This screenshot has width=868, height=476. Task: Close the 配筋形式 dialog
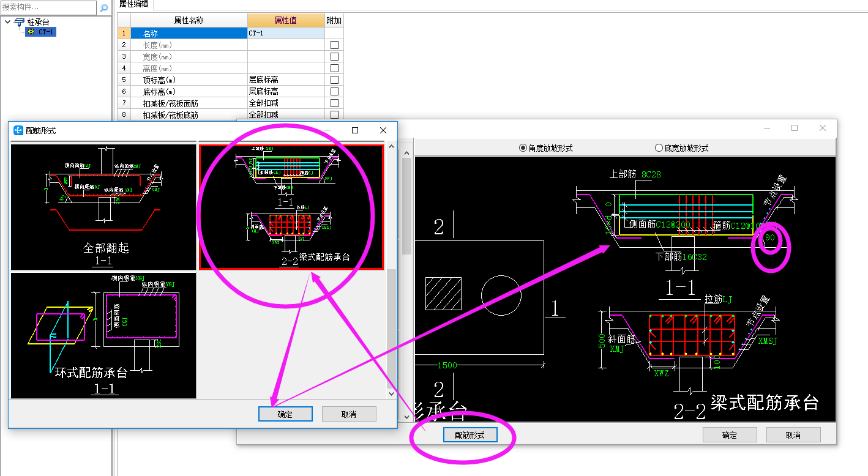tap(383, 130)
